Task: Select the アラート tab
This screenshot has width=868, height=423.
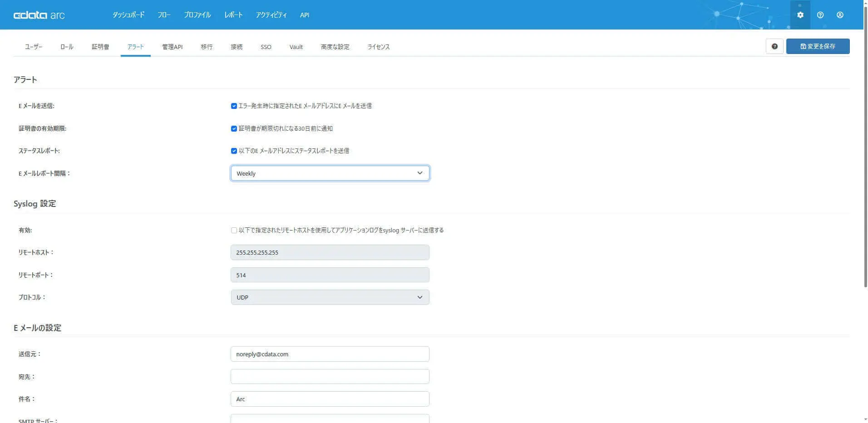Action: click(x=135, y=47)
